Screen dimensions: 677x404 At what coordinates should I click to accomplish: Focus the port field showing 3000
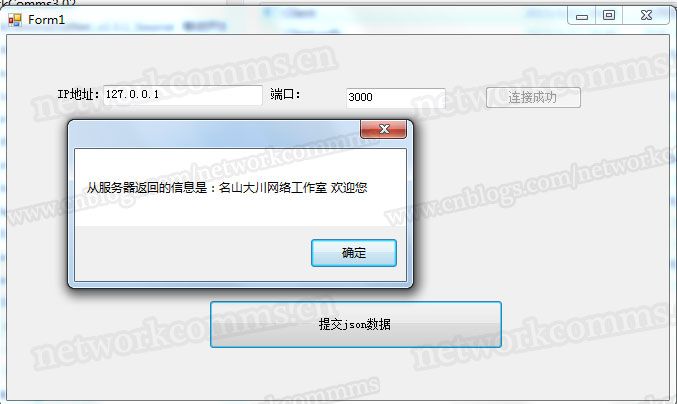[395, 98]
